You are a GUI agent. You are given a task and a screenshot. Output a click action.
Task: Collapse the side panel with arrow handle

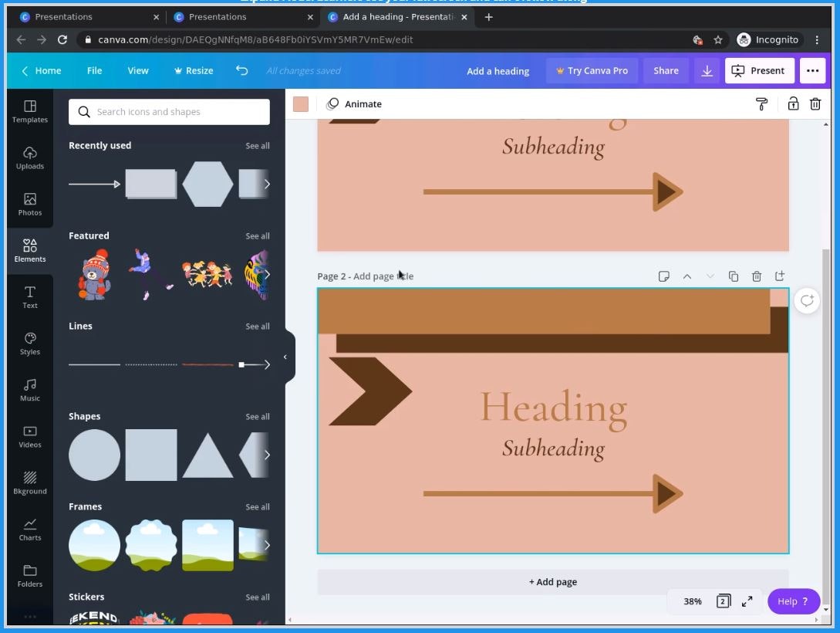pos(285,357)
